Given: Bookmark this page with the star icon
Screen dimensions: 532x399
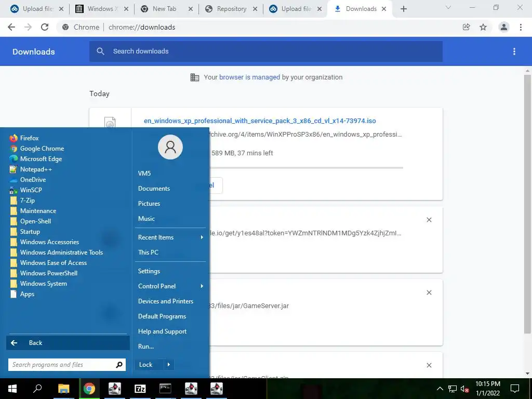Looking at the screenshot, I should click(483, 27).
